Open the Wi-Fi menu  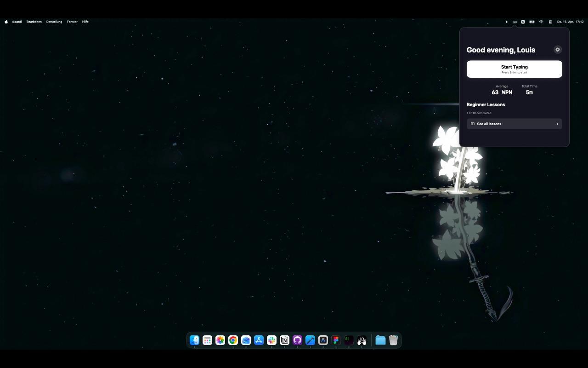(x=541, y=22)
